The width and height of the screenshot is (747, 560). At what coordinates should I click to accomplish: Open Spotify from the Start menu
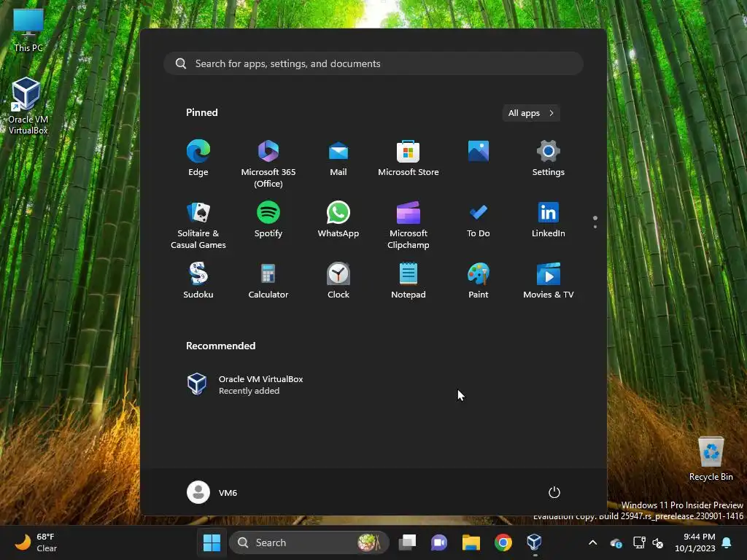pyautogui.click(x=268, y=219)
